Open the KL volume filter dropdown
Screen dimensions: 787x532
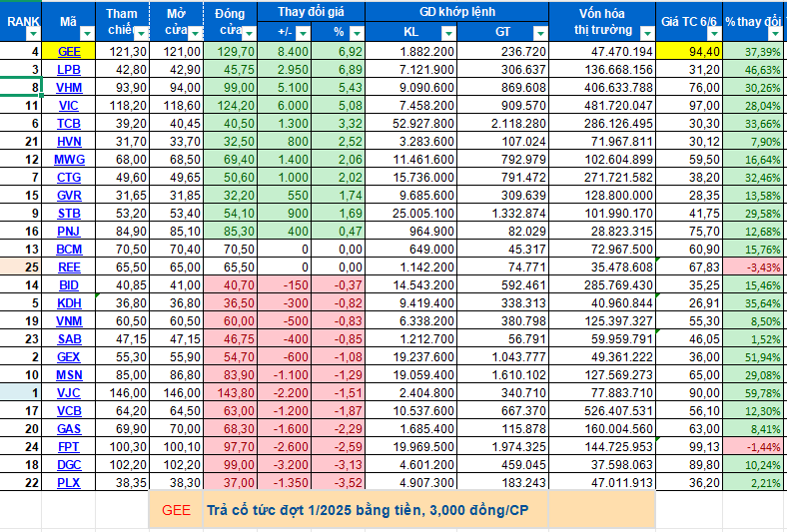448,34
